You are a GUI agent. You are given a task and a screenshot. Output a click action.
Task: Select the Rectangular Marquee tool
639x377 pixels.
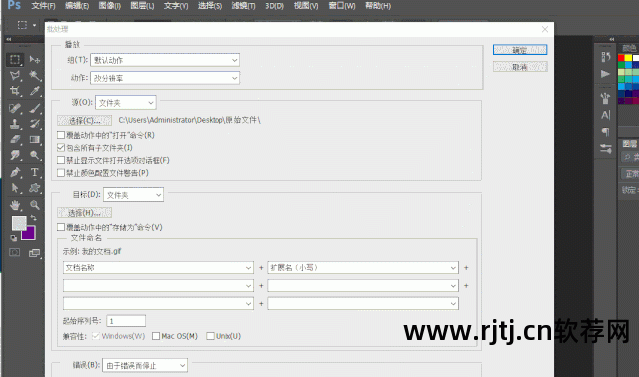15,60
